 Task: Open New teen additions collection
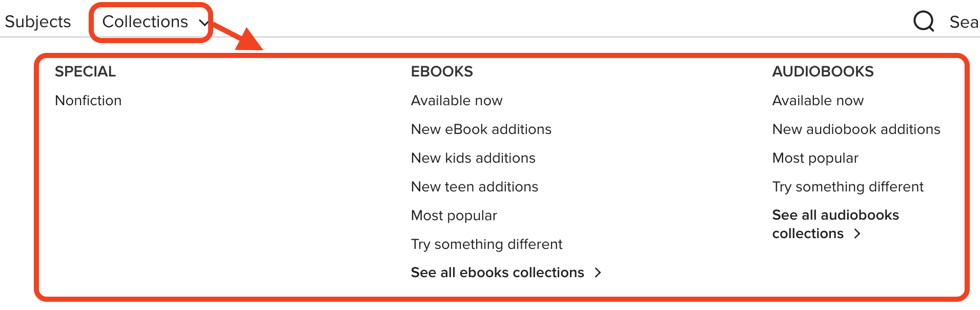click(x=474, y=187)
